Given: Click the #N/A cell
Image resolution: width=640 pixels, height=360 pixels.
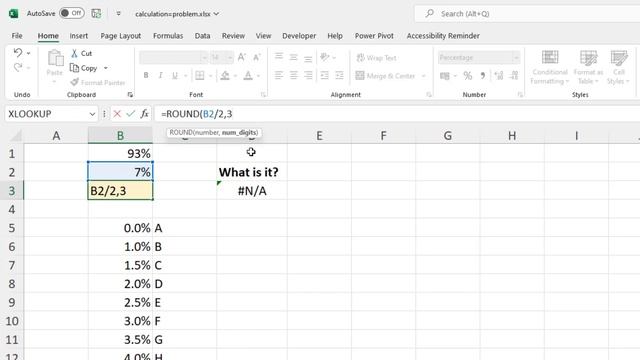Looking at the screenshot, I should [x=252, y=191].
